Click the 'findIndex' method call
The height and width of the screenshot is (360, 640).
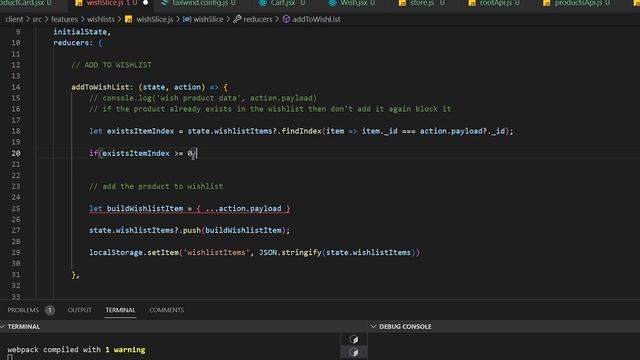(301, 131)
